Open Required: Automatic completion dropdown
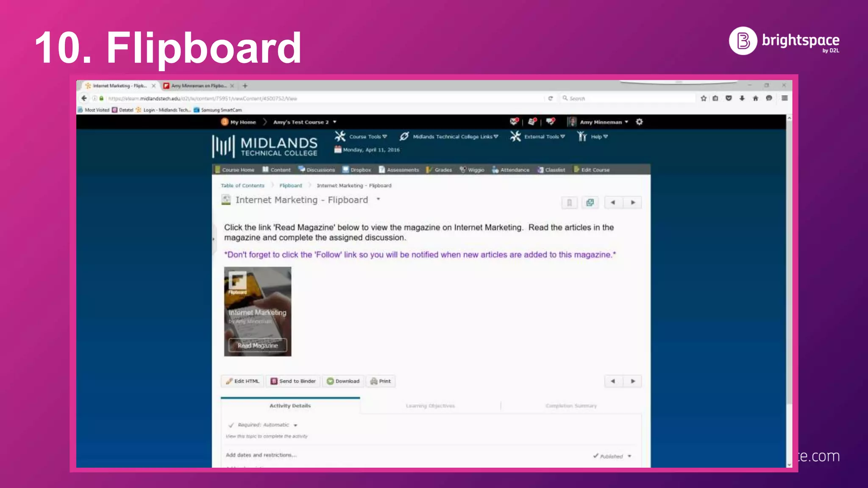The height and width of the screenshot is (488, 868). point(295,425)
